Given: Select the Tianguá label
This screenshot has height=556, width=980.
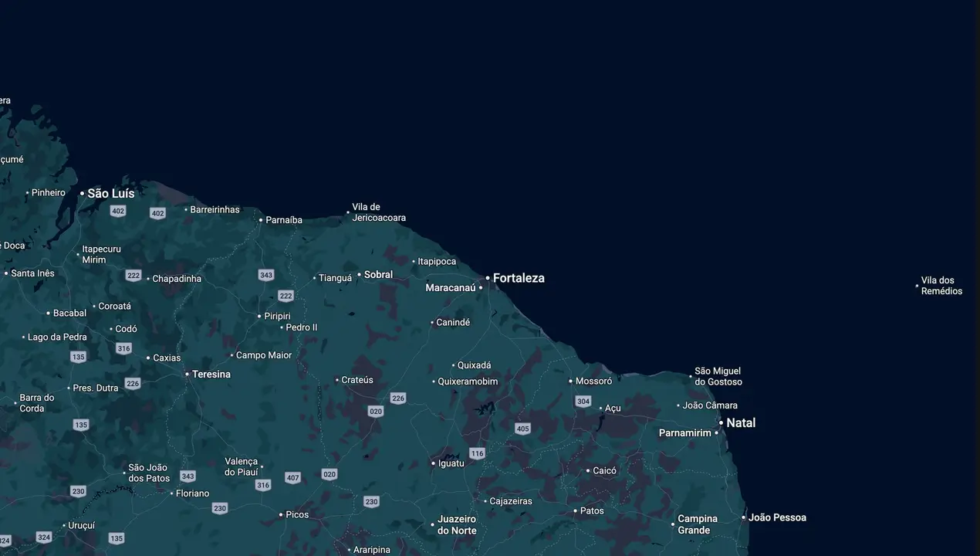Looking at the screenshot, I should pyautogui.click(x=335, y=278).
